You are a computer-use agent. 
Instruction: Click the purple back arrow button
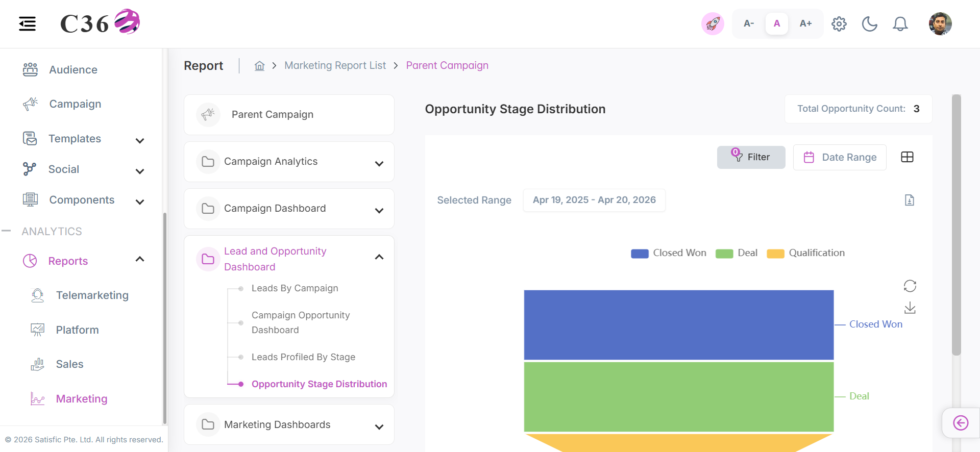click(961, 423)
